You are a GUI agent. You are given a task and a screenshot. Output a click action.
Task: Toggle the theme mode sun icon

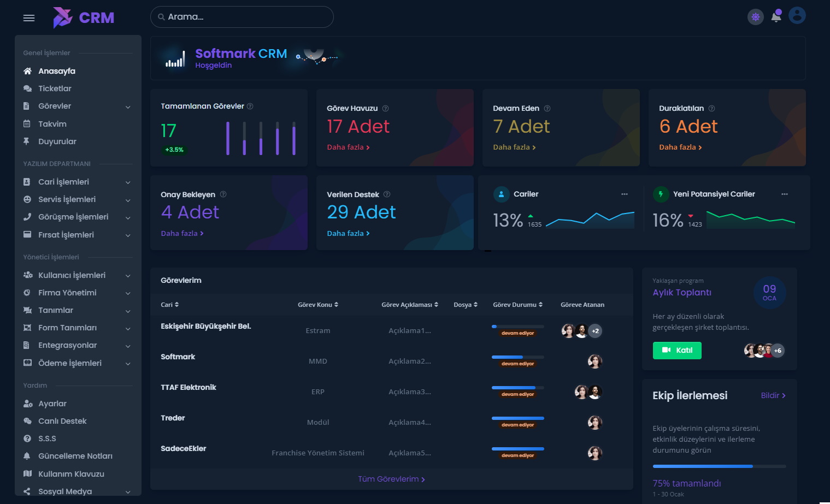755,17
